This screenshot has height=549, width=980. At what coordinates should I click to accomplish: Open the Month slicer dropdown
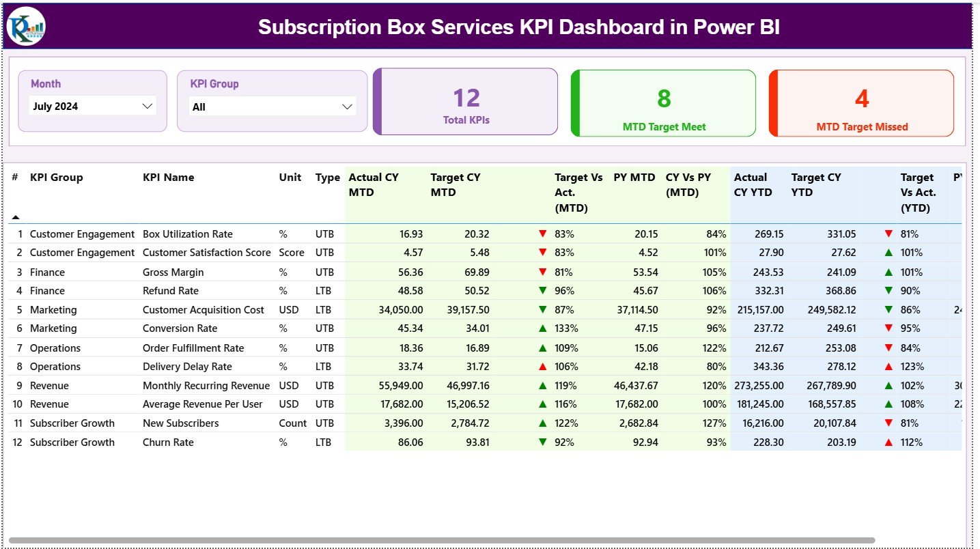pyautogui.click(x=146, y=106)
